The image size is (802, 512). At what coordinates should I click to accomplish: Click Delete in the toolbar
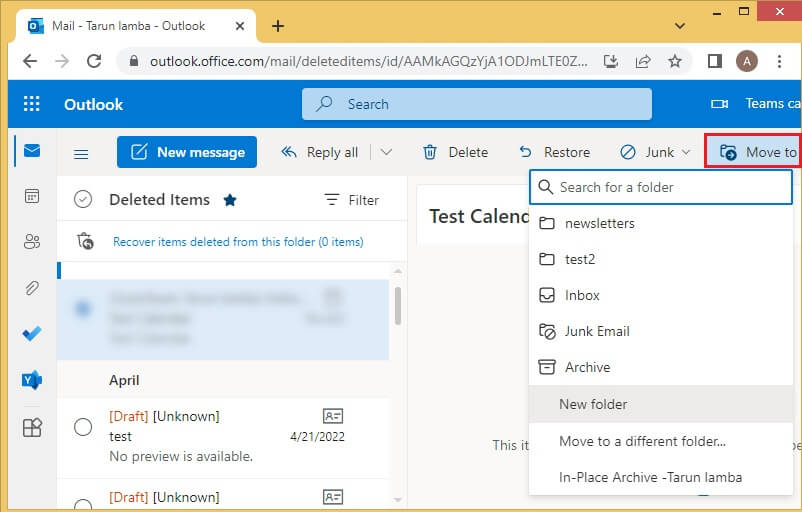[x=455, y=152]
